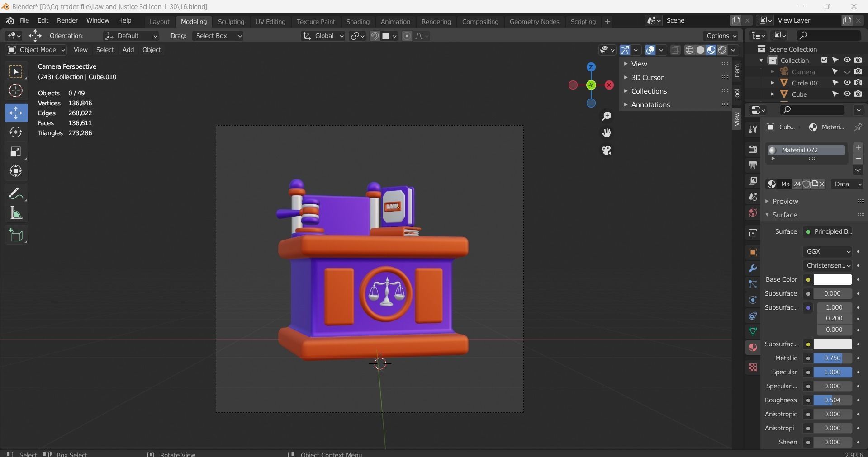Viewport: 868px width, 457px height.
Task: Toggle proportional editing
Action: point(407,36)
